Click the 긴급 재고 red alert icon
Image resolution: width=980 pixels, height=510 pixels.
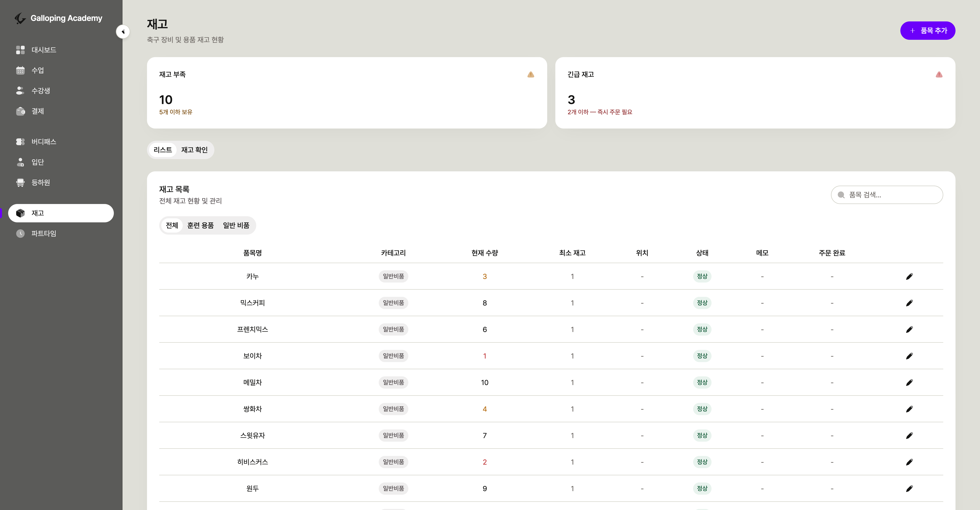[939, 74]
